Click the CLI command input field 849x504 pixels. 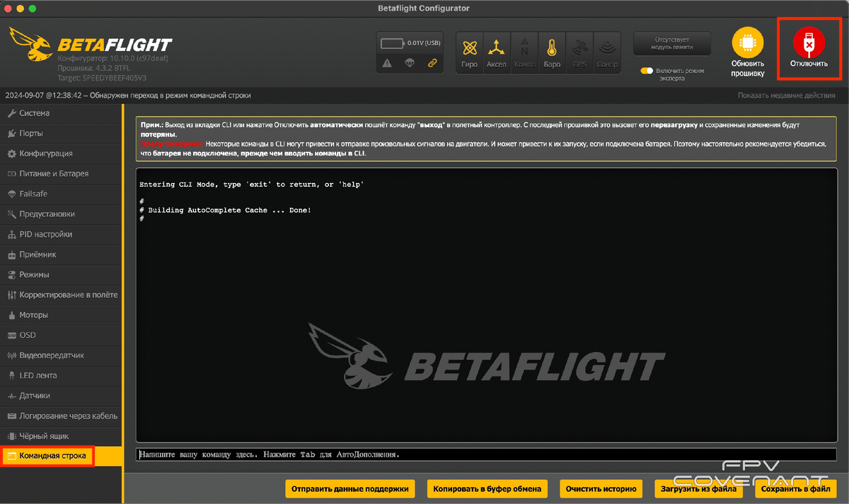(x=486, y=455)
